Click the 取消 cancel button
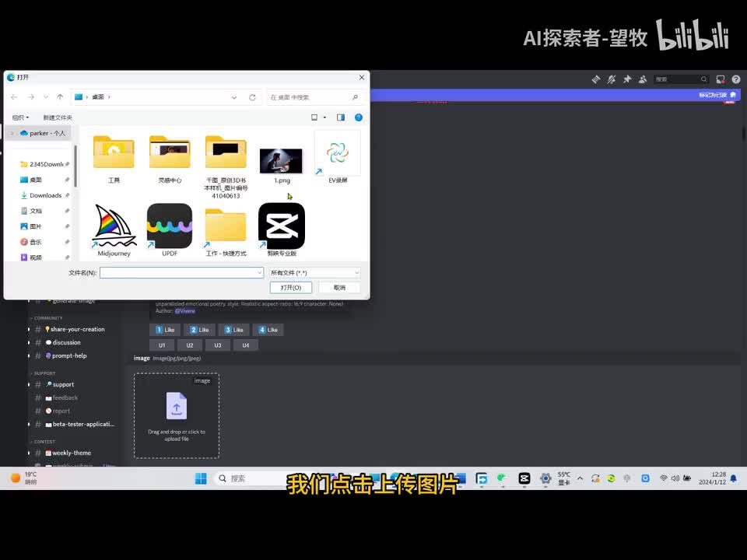747x560 pixels. pos(339,288)
